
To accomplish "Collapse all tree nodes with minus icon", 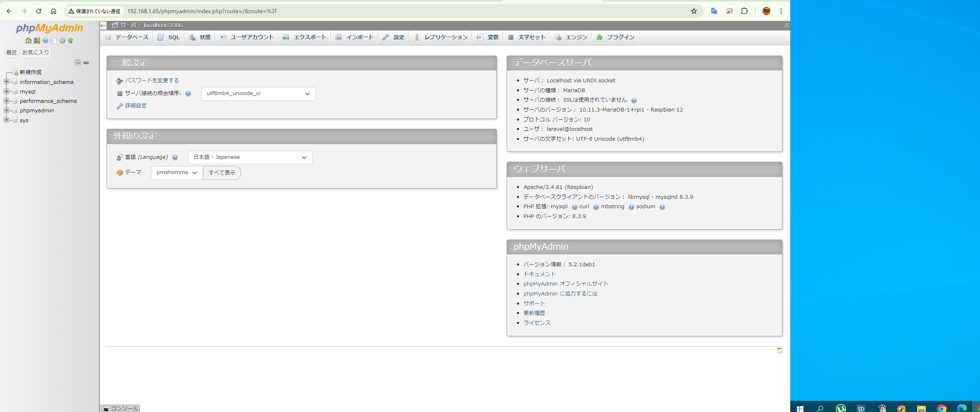I will [x=78, y=63].
